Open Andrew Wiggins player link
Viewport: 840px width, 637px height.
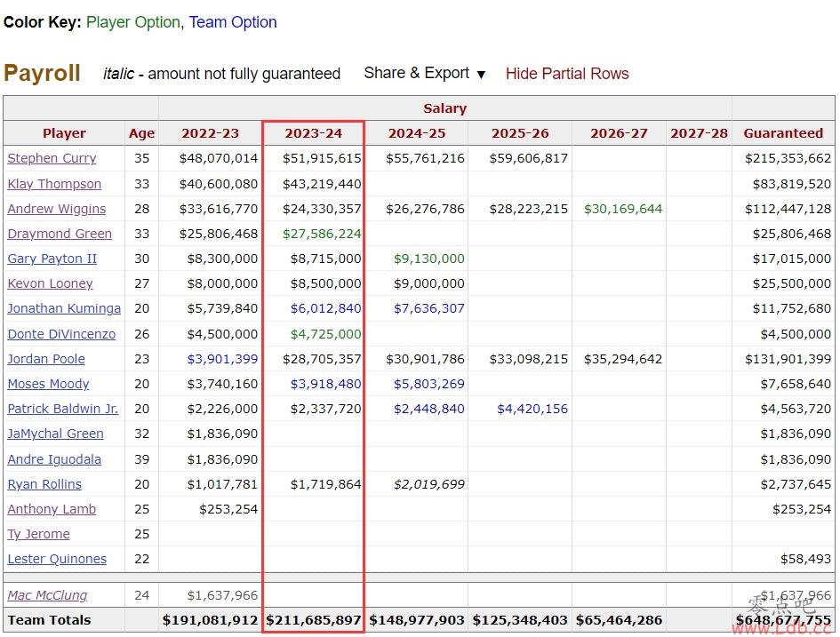(x=57, y=209)
